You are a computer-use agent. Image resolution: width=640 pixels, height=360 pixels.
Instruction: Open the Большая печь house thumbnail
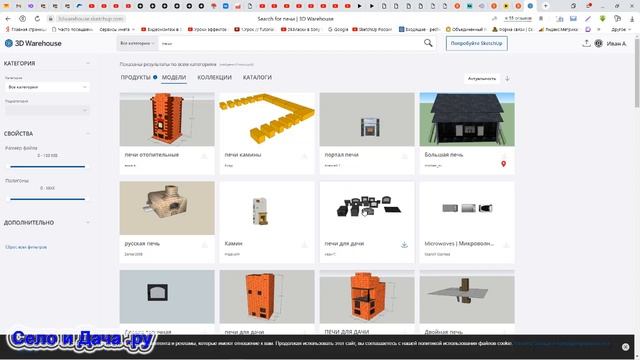pyautogui.click(x=467, y=119)
